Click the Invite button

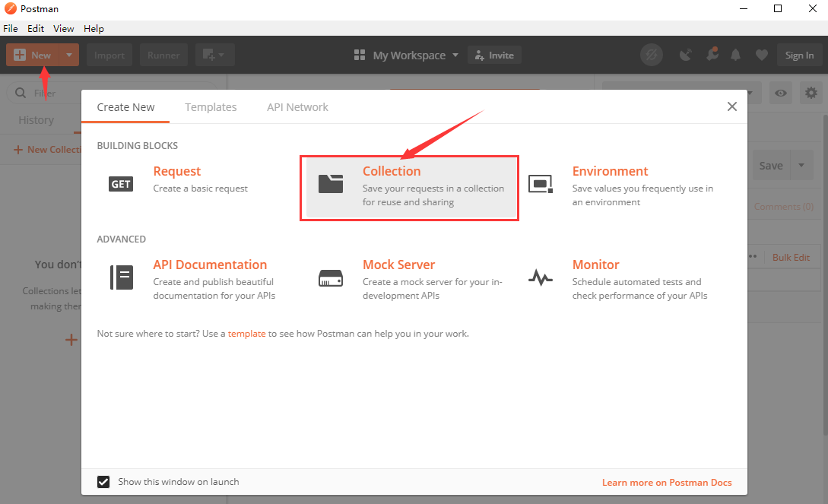point(494,55)
